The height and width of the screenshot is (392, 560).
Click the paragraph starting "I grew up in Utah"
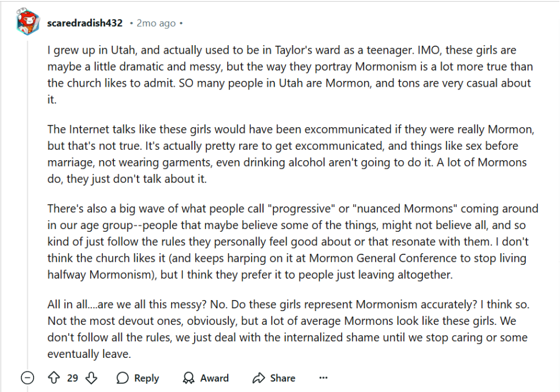tap(290, 75)
